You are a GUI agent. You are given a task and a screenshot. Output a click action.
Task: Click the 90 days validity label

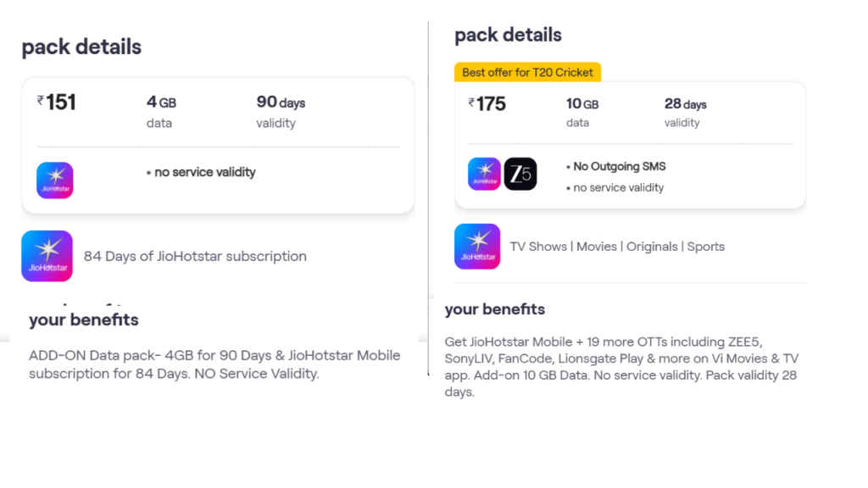coord(281,103)
